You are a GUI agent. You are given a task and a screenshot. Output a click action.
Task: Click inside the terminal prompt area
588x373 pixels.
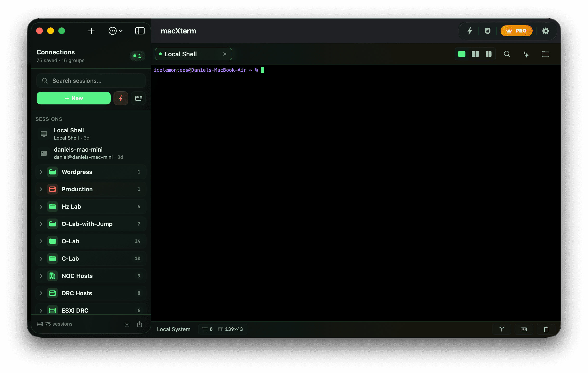(356, 193)
